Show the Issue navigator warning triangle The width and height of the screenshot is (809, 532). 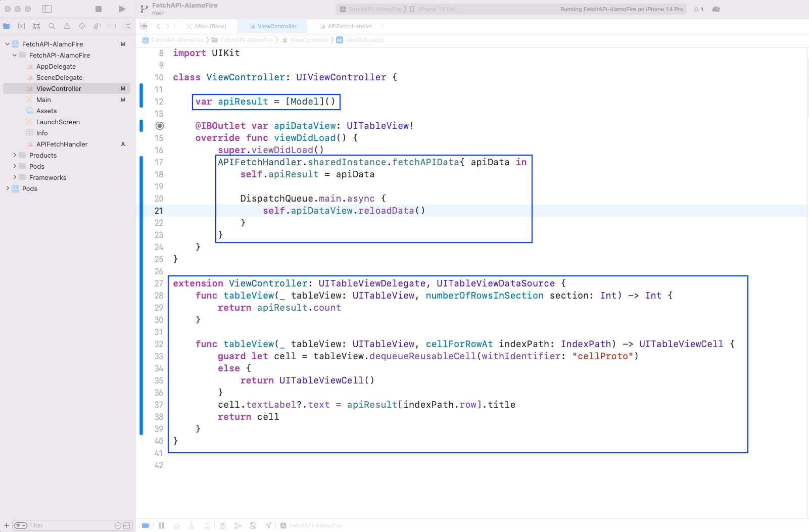[x=66, y=26]
